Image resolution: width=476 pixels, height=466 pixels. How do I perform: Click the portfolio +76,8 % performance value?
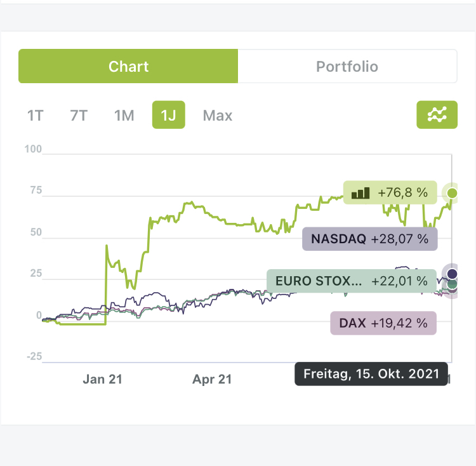402,192
